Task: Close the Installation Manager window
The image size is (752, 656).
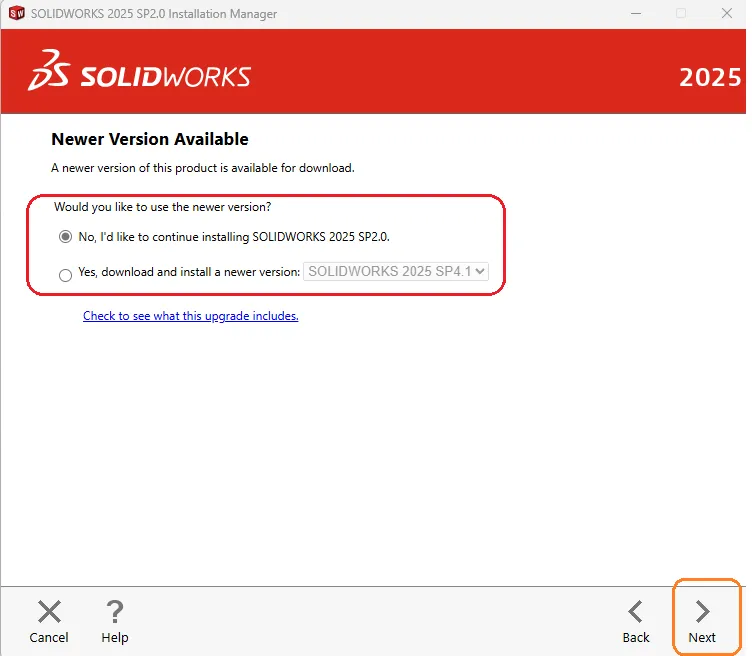Action: point(727,13)
